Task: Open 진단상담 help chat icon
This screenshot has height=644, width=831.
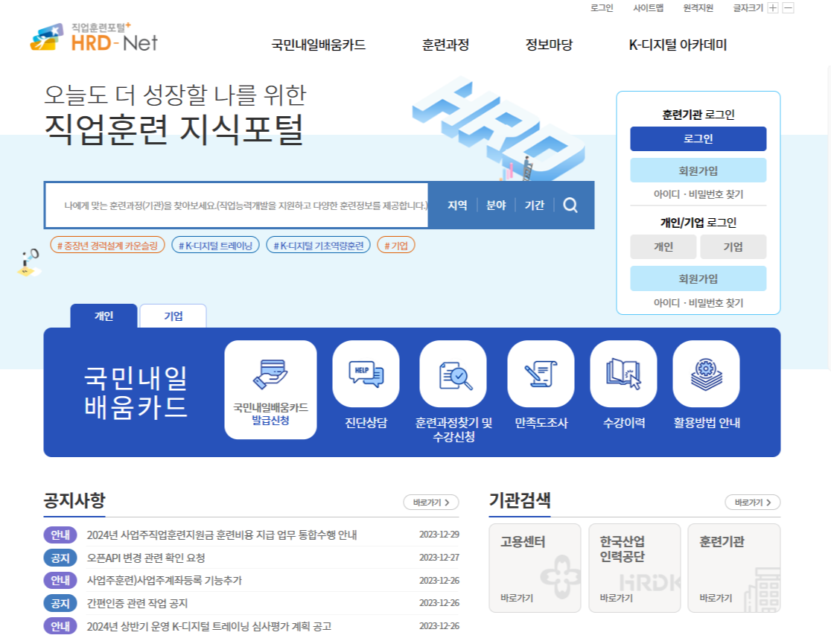Action: (x=366, y=374)
